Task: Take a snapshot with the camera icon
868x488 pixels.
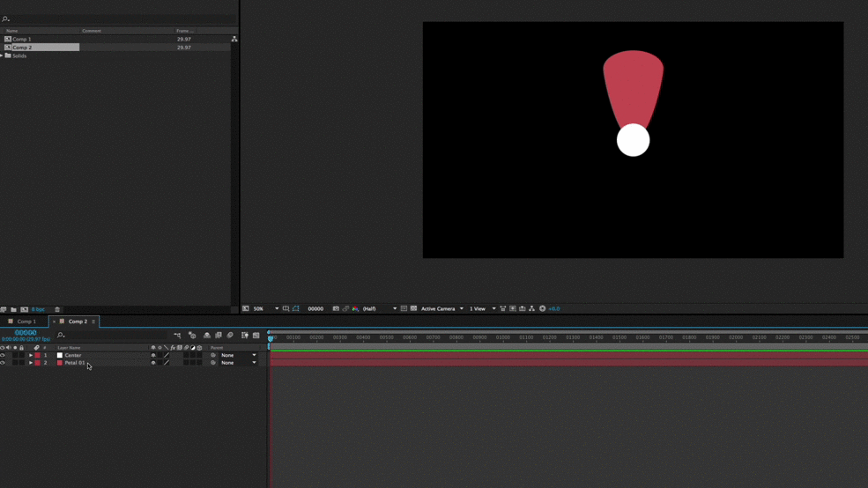Action: coord(336,308)
